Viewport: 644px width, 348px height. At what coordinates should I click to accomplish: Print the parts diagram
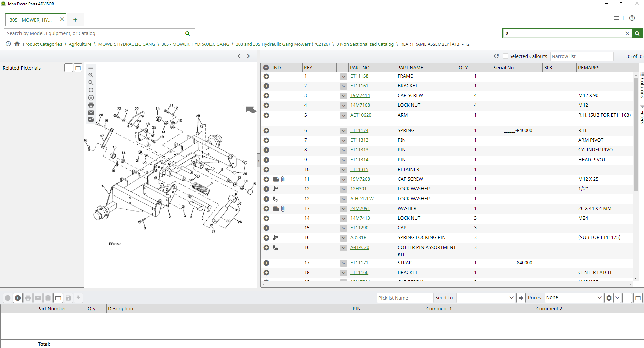91,105
